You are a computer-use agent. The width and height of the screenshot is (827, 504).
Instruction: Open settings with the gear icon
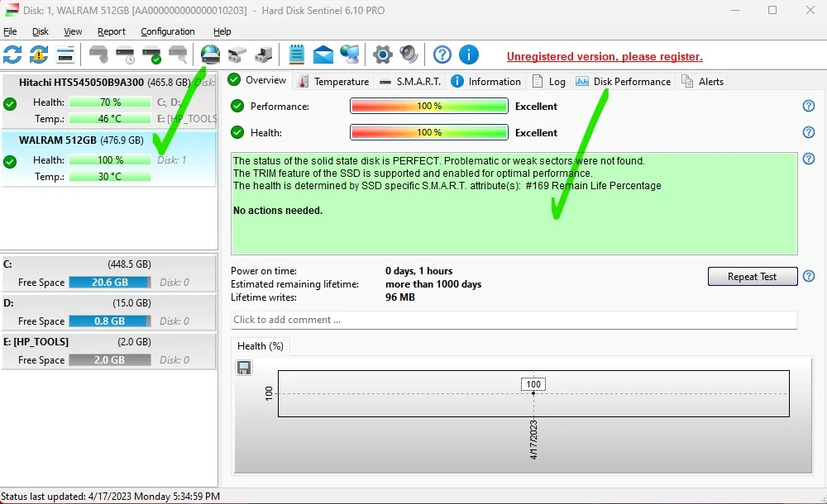pyautogui.click(x=383, y=55)
